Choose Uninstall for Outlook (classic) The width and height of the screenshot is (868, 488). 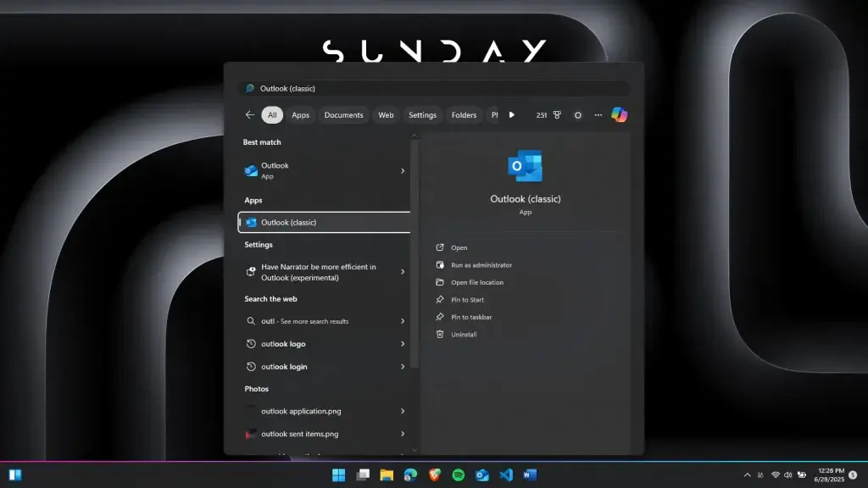(x=464, y=334)
